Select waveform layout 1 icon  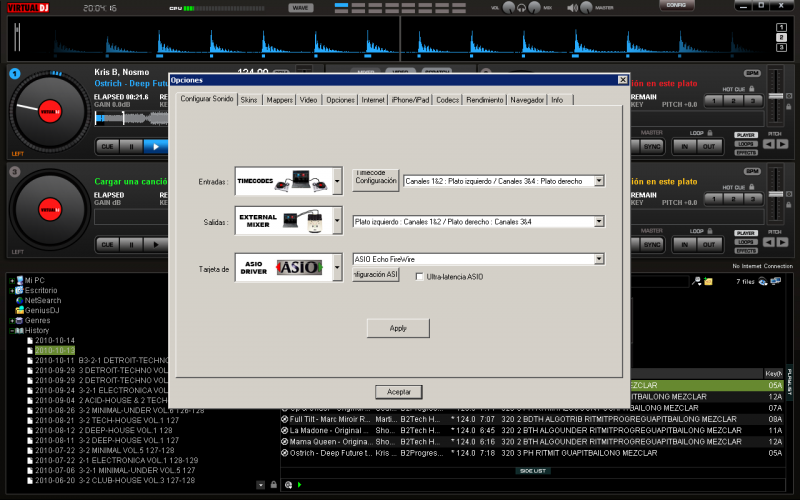[781, 28]
